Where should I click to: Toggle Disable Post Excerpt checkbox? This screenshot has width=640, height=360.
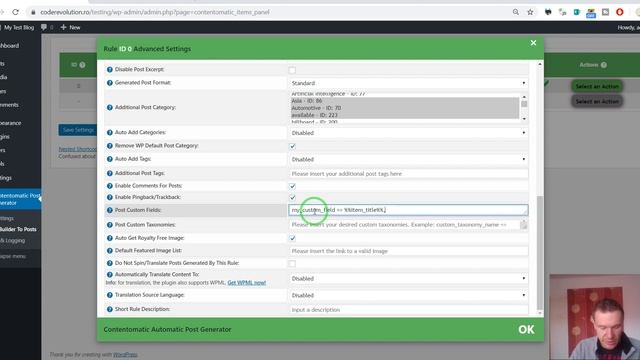pyautogui.click(x=292, y=70)
